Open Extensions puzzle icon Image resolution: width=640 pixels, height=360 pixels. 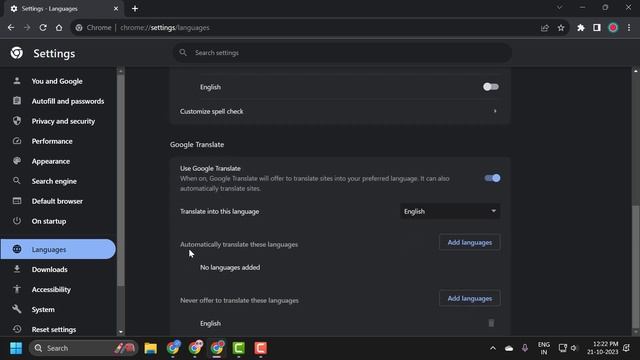click(x=581, y=28)
